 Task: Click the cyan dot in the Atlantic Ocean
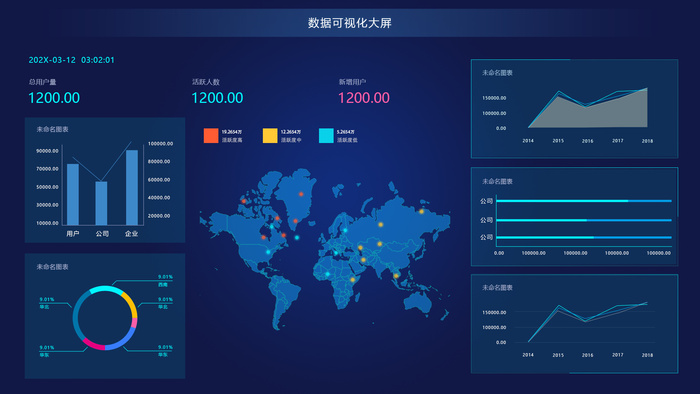coord(297,237)
